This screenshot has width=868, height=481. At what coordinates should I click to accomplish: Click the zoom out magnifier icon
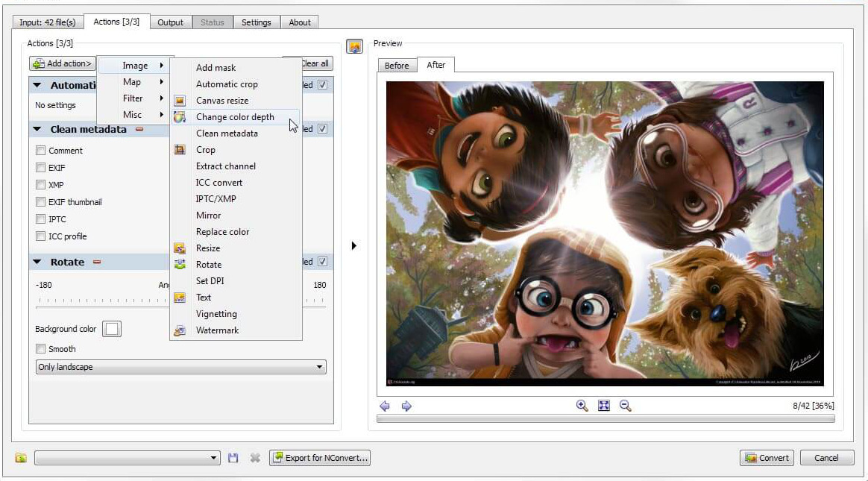[626, 406]
